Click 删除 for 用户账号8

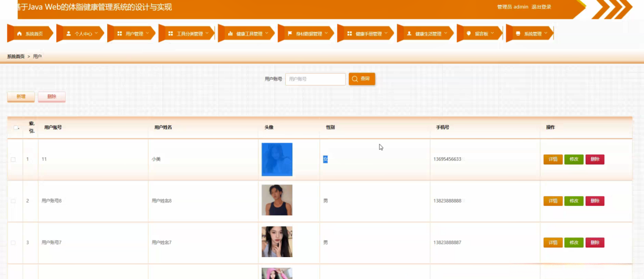coord(595,201)
